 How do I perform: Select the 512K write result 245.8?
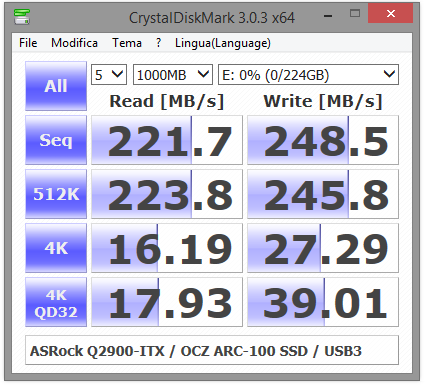pos(323,194)
